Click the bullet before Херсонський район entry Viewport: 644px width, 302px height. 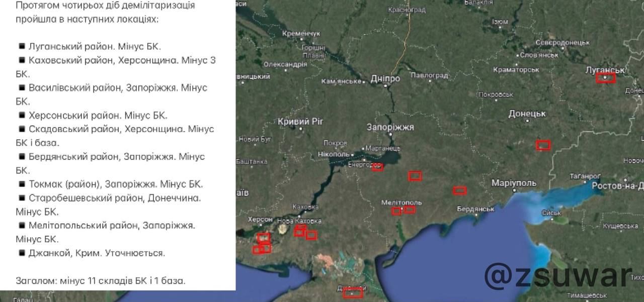(22, 115)
